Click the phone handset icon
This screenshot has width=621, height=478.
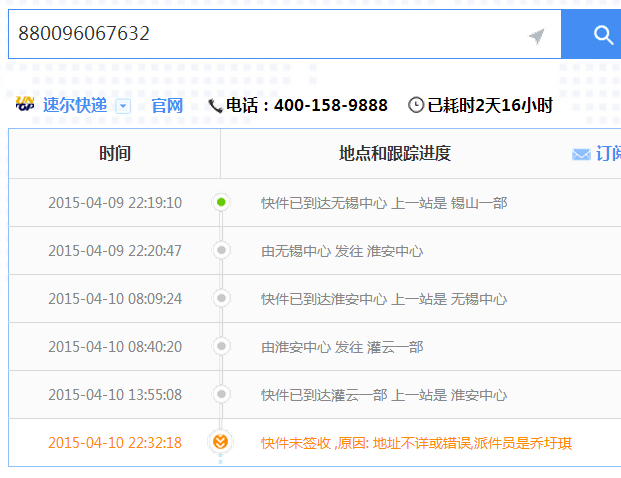pyautogui.click(x=215, y=106)
